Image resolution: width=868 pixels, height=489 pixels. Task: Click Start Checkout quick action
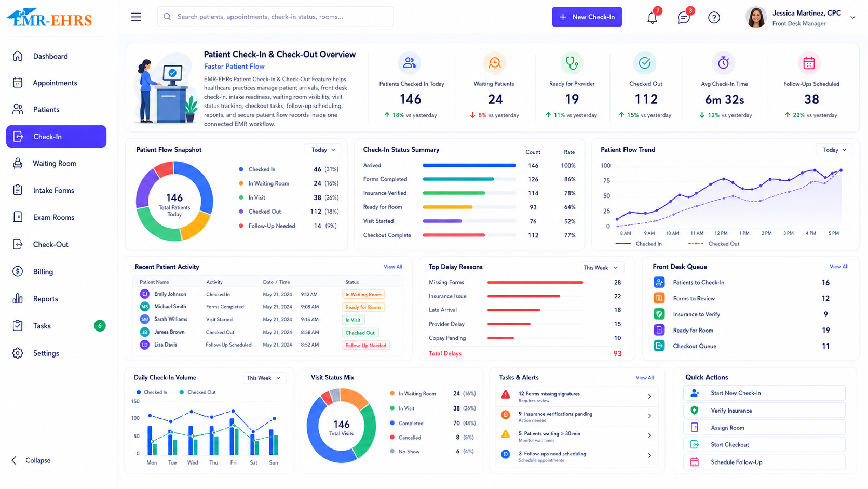point(764,445)
